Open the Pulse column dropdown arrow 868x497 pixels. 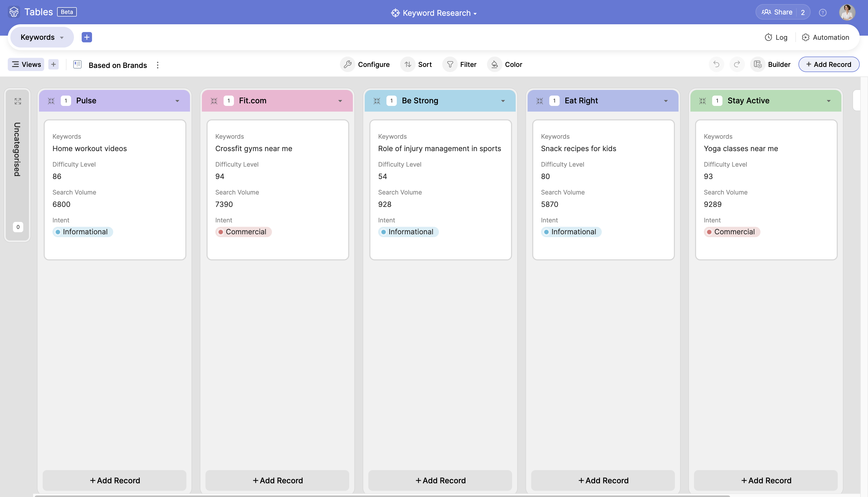[x=177, y=101]
